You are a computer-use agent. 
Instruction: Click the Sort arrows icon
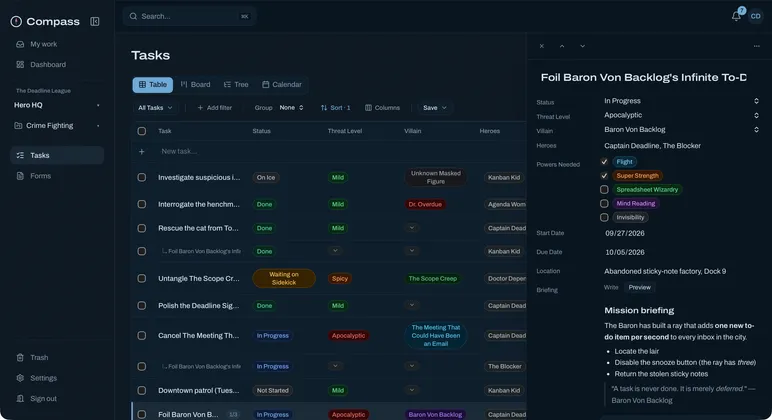coord(324,108)
